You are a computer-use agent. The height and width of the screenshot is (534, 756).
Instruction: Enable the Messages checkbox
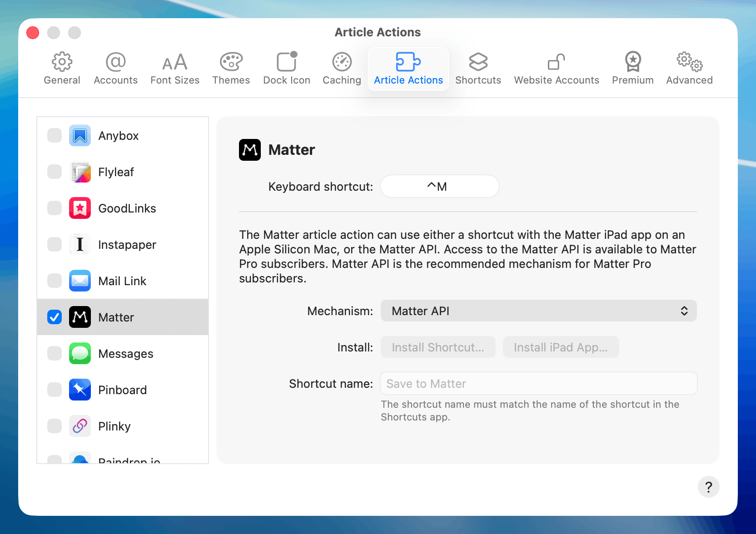click(55, 353)
